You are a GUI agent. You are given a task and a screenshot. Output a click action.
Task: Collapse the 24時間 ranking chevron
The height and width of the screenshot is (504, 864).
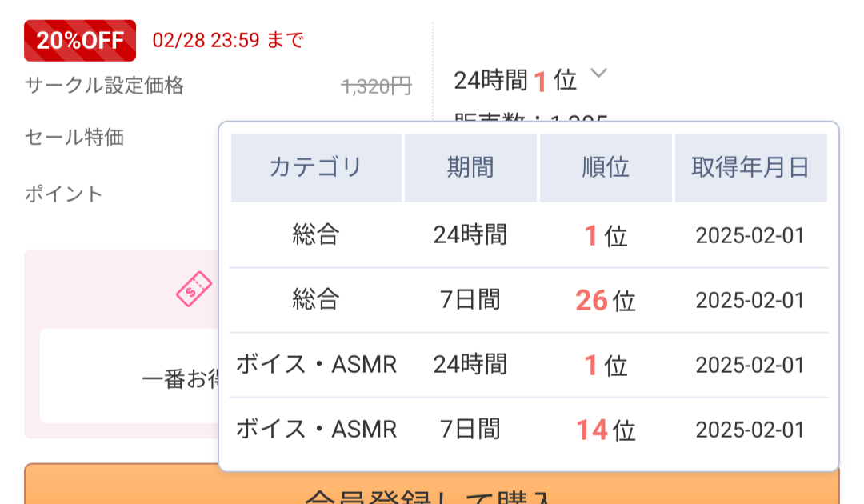(x=598, y=73)
